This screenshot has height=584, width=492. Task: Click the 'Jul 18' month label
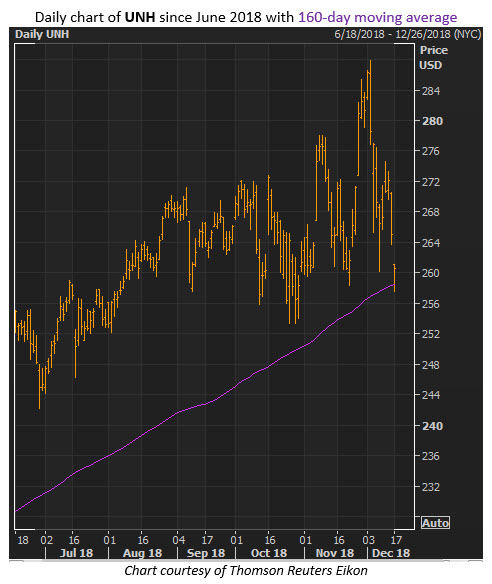(x=76, y=553)
